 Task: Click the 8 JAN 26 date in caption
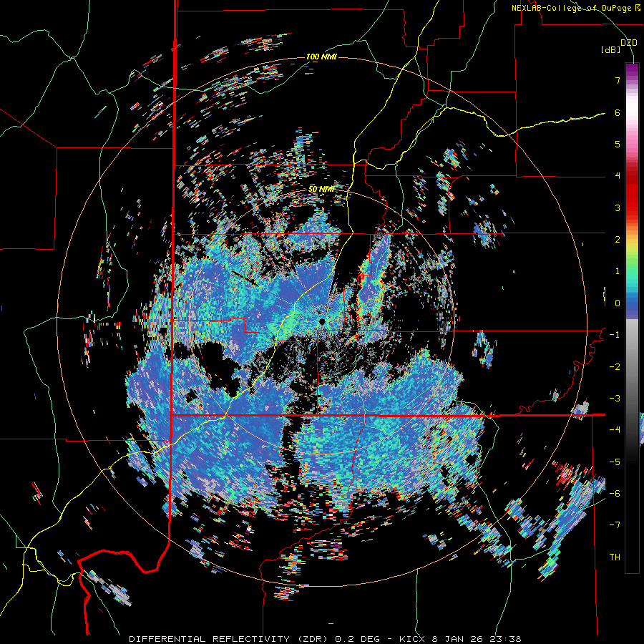pos(457,639)
